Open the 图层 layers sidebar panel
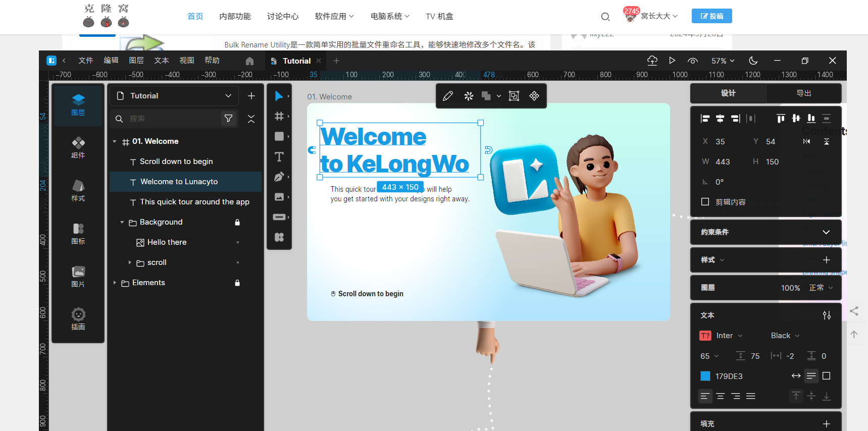Image resolution: width=868 pixels, height=431 pixels. [78, 105]
